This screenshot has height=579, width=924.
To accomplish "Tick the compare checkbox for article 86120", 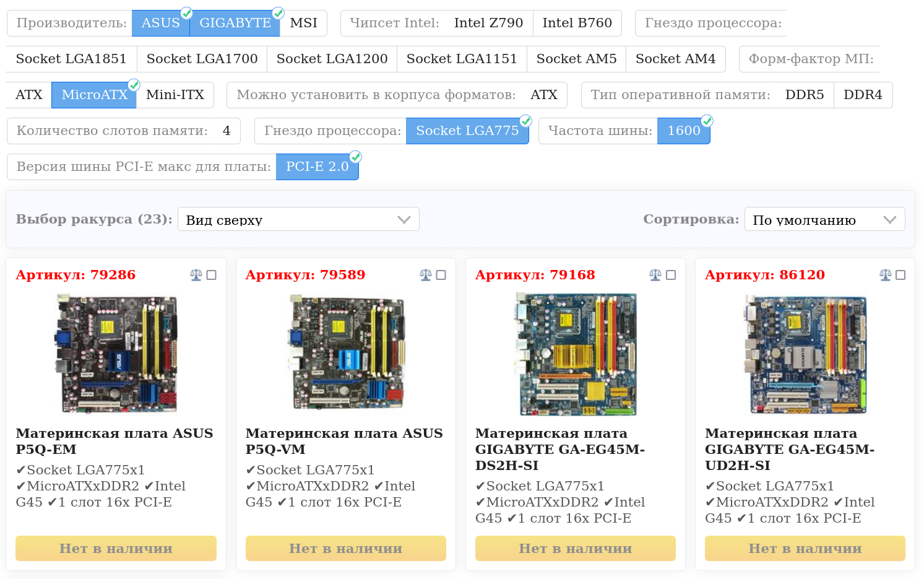I will [900, 275].
